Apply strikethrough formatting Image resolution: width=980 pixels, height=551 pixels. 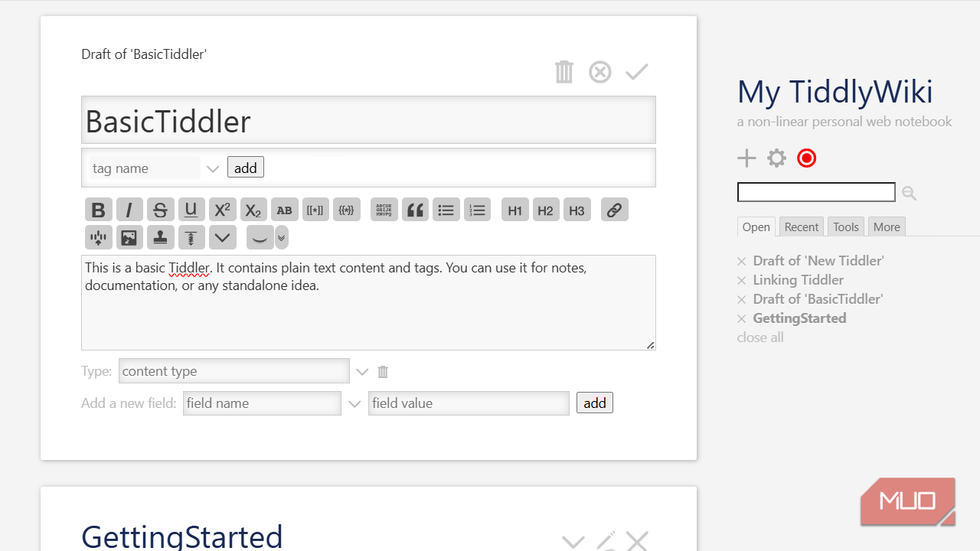point(160,210)
